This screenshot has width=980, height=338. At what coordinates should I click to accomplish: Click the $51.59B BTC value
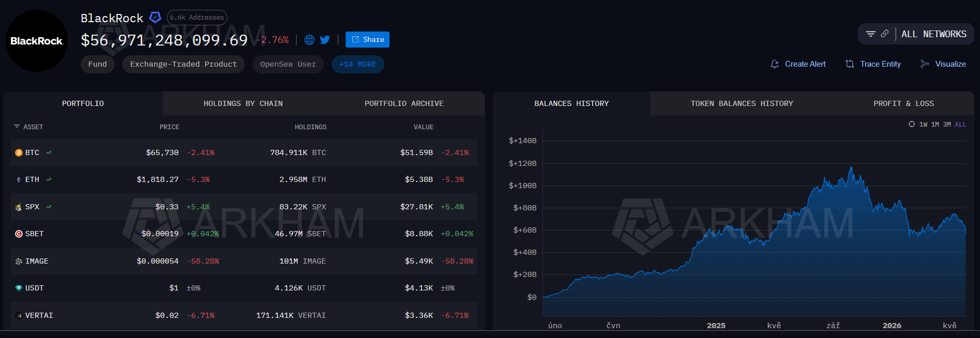click(416, 152)
